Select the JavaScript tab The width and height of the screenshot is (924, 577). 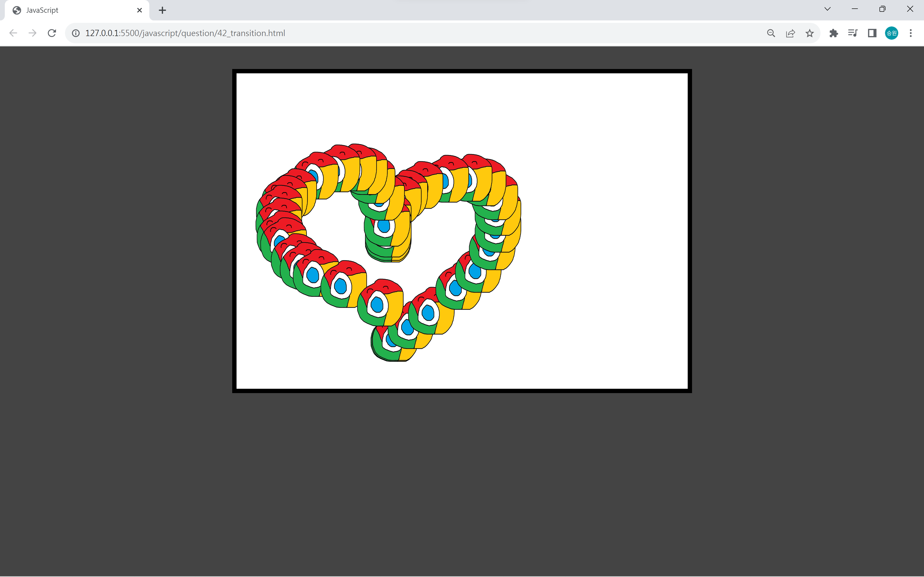coord(42,10)
